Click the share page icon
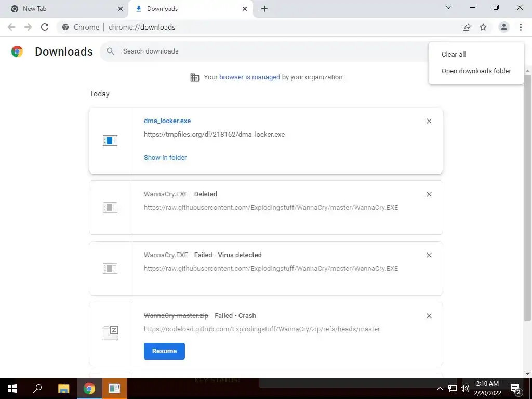 point(467,28)
